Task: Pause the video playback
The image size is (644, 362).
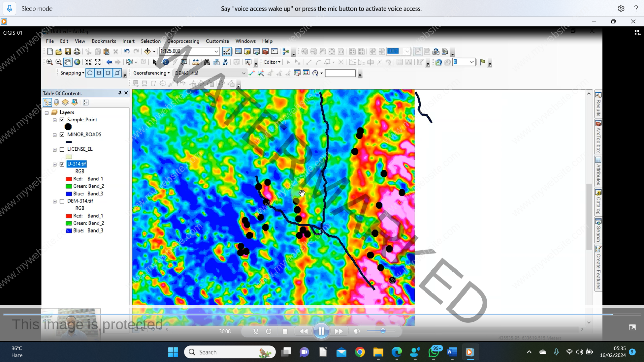Action: coord(321,331)
